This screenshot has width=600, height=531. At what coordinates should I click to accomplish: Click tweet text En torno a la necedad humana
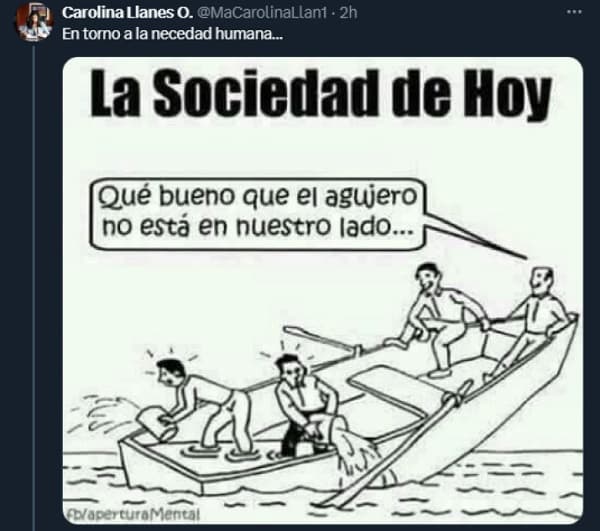pos(173,34)
